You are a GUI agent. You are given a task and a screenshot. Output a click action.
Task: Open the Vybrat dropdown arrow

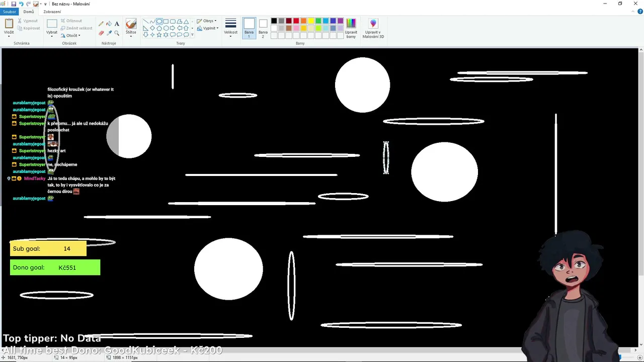point(52,36)
